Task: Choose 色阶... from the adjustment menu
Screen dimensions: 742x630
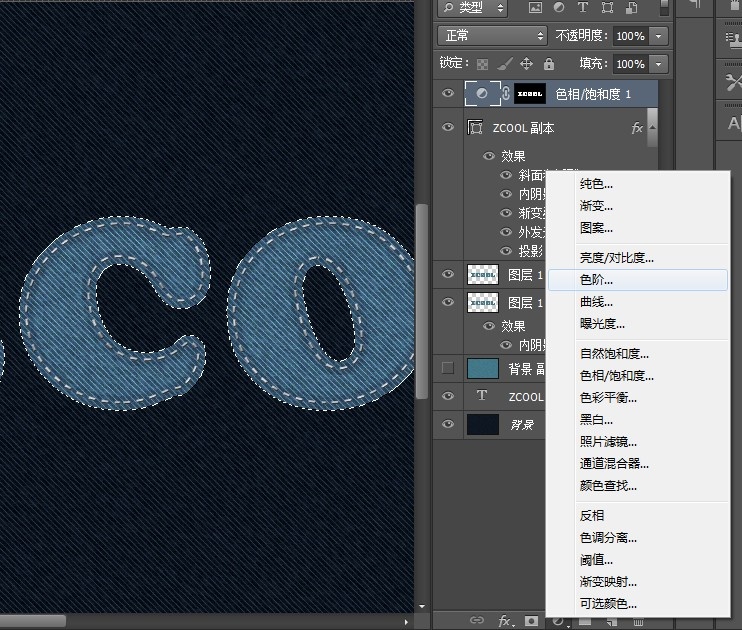Action: [x=597, y=280]
